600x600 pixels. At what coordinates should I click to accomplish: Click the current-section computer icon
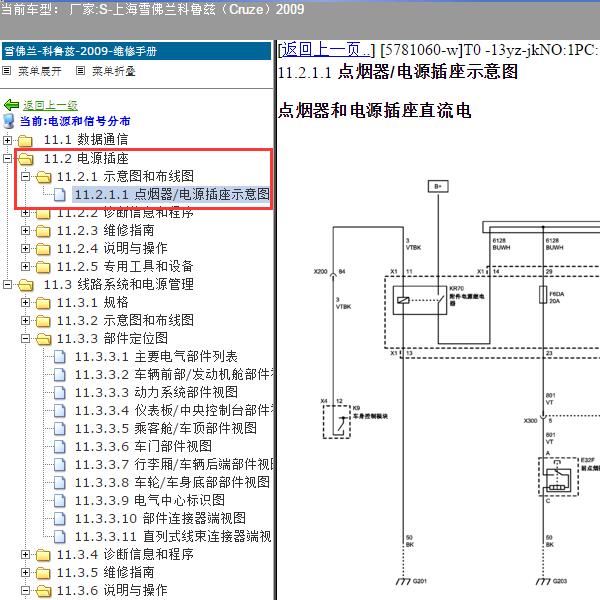(8, 121)
